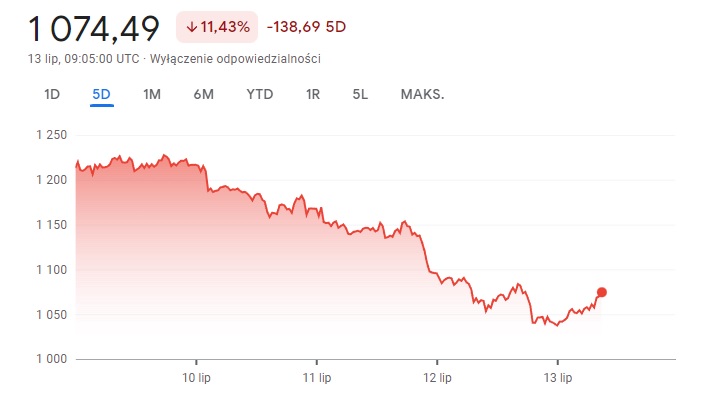Click the 1 000 y-axis label
720x405 pixels.
[49, 359]
